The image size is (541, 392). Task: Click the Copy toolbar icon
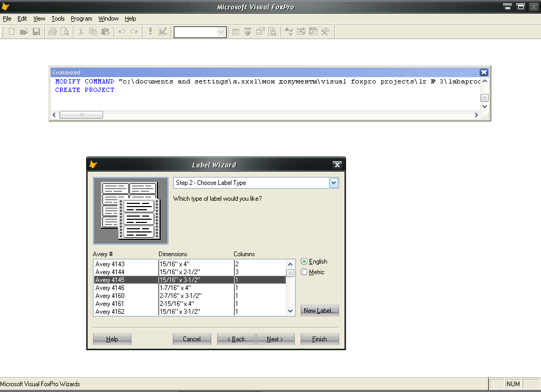pyautogui.click(x=93, y=32)
